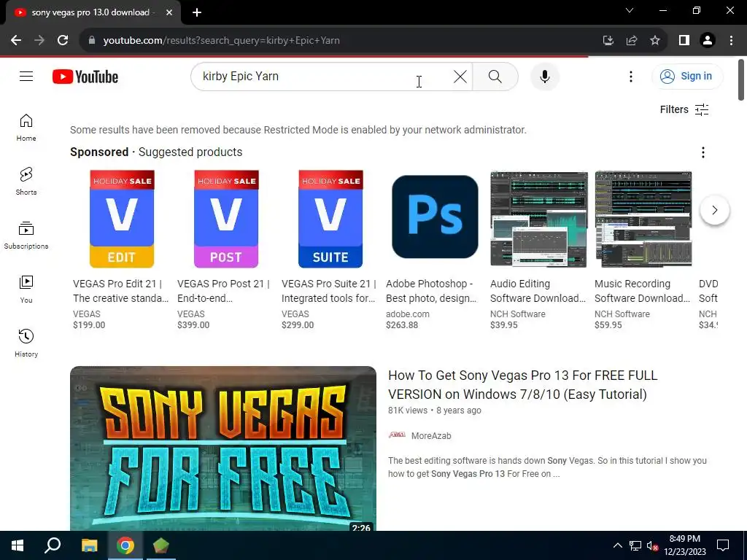Screen dimensions: 747x560
Task: Open the green cube app on taskbar
Action: point(161,545)
